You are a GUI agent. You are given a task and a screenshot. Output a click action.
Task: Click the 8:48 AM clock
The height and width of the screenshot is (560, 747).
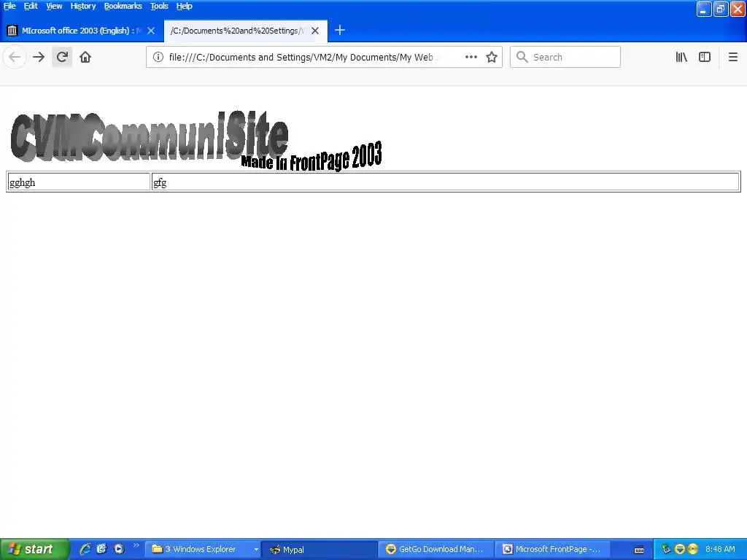720,549
